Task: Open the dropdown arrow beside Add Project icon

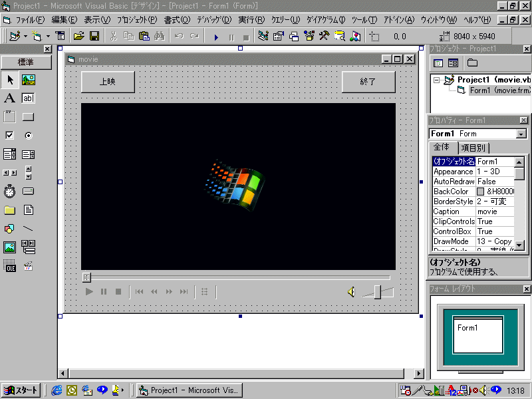Action: tap(25, 36)
